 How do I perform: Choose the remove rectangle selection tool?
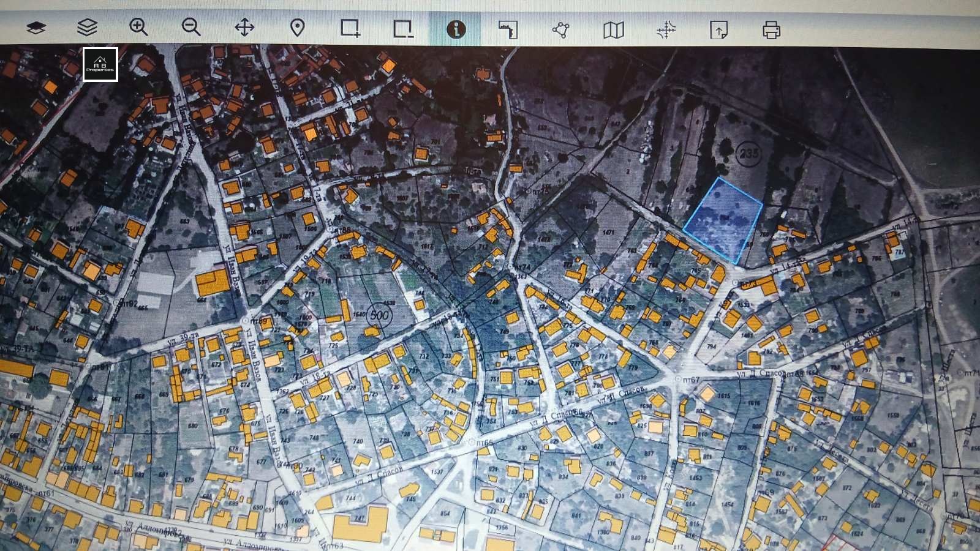(x=403, y=29)
